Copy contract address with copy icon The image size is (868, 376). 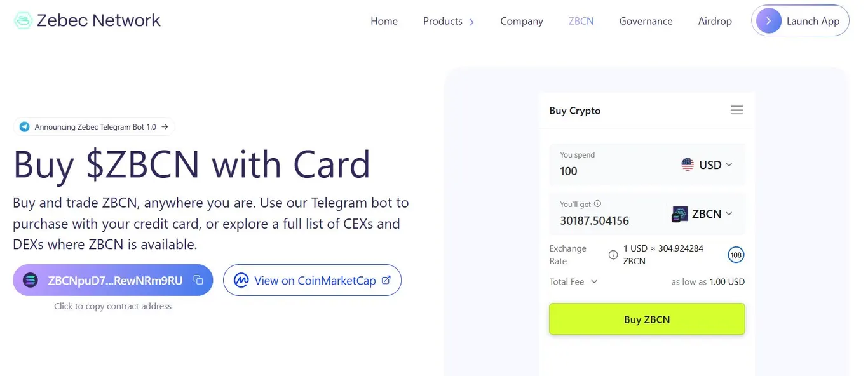coord(198,280)
